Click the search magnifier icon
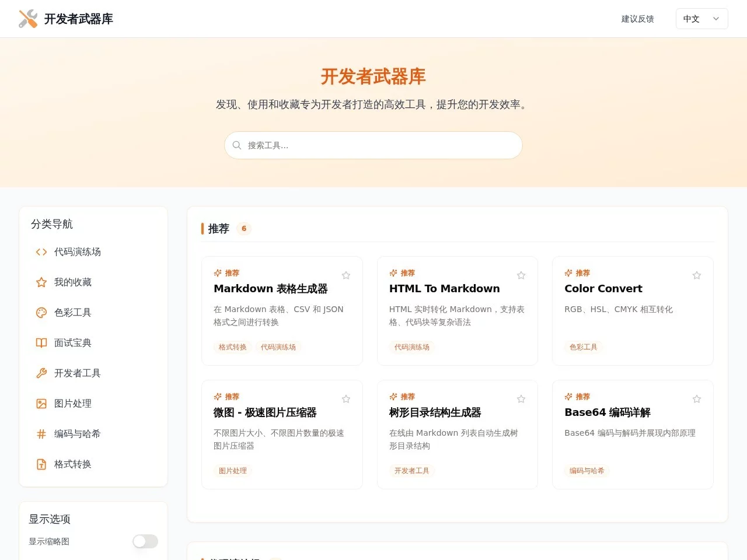Image resolution: width=747 pixels, height=560 pixels. coord(237,145)
